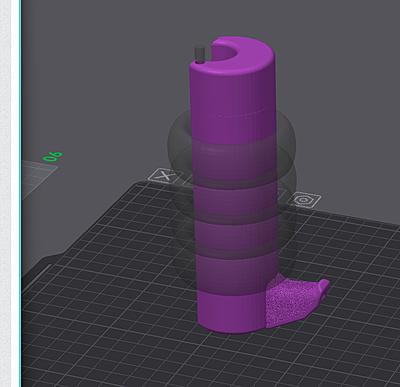Click the cyan vertical divider line

(20, 193)
